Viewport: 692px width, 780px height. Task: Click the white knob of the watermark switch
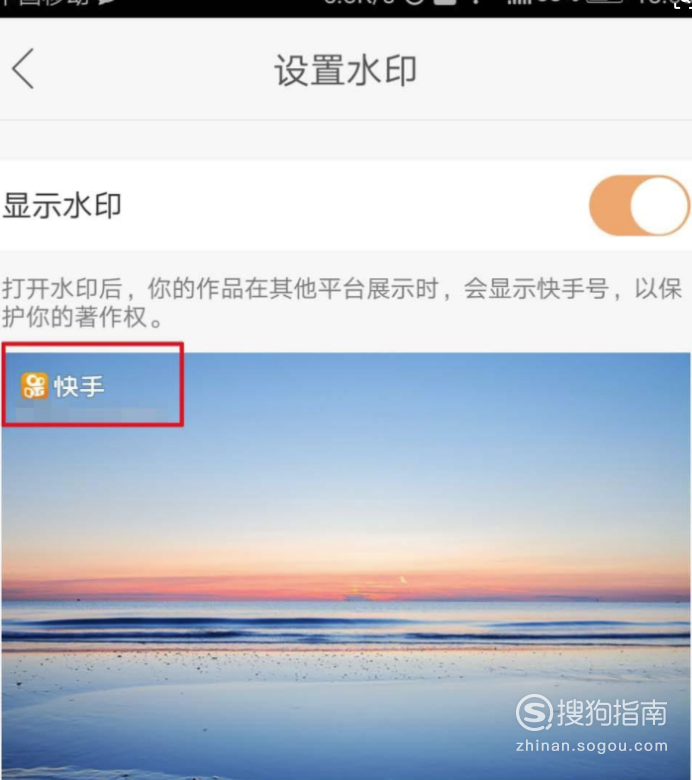coord(659,205)
